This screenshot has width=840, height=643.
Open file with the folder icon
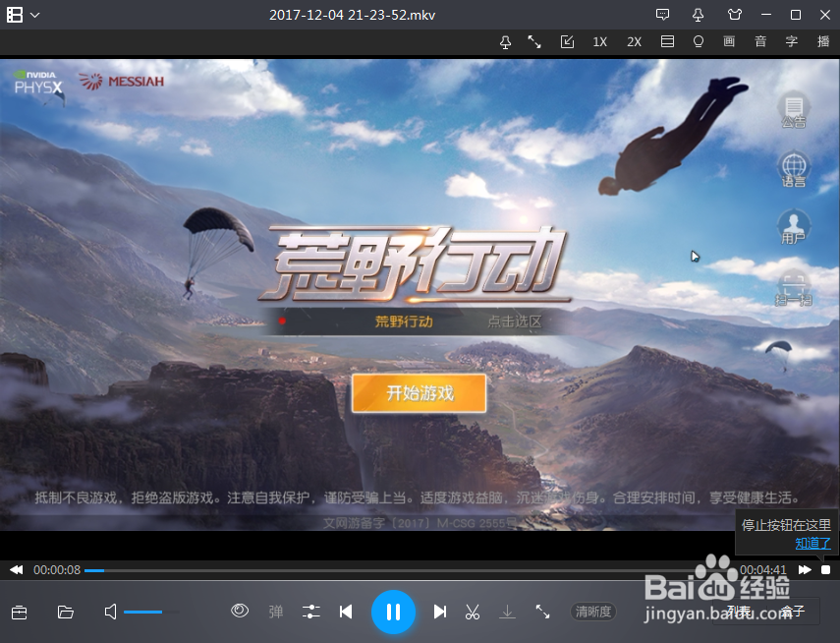(x=66, y=612)
